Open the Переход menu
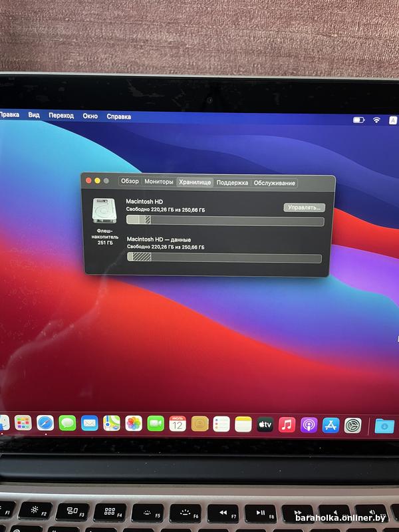Screen dimensions: 399x532 tap(61, 115)
